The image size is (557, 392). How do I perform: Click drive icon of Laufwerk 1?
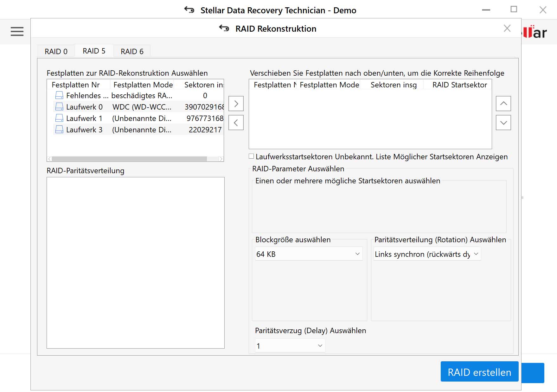point(59,118)
